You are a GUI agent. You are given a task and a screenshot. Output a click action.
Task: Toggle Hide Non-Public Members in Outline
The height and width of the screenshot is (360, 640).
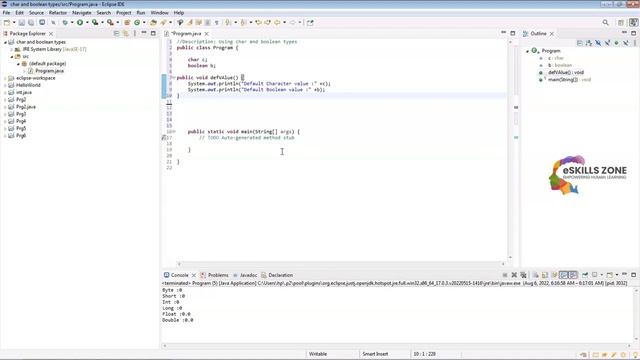tap(616, 43)
